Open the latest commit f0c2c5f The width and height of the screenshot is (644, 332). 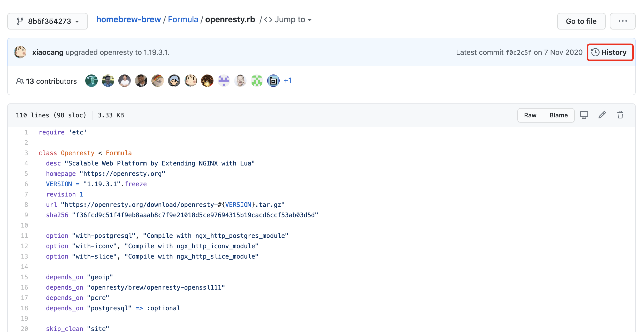pyautogui.click(x=519, y=52)
